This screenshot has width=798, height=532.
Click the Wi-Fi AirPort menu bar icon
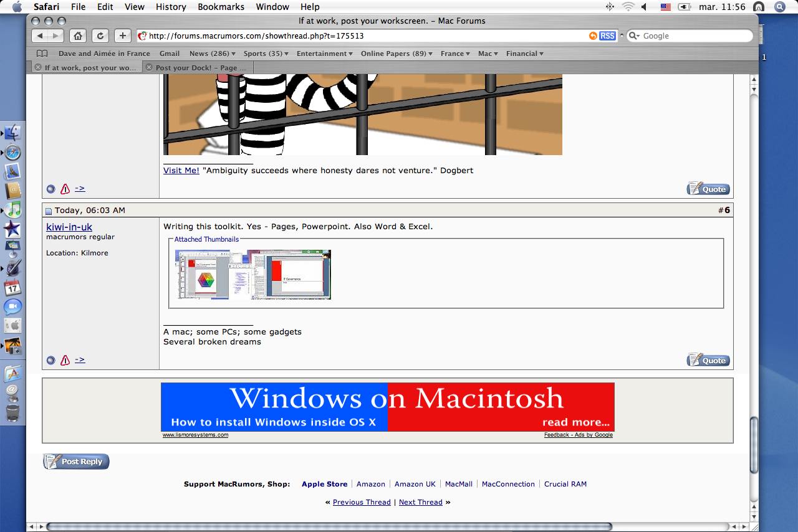[628, 7]
